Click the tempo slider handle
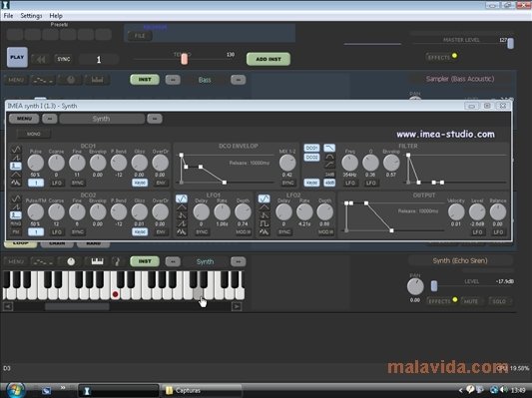Viewport: 532px width, 398px height. tap(185, 59)
